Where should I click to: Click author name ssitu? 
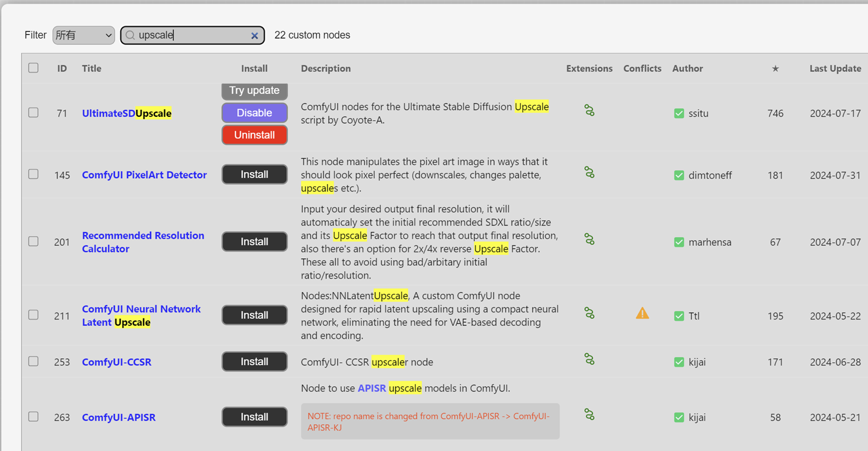click(x=699, y=113)
